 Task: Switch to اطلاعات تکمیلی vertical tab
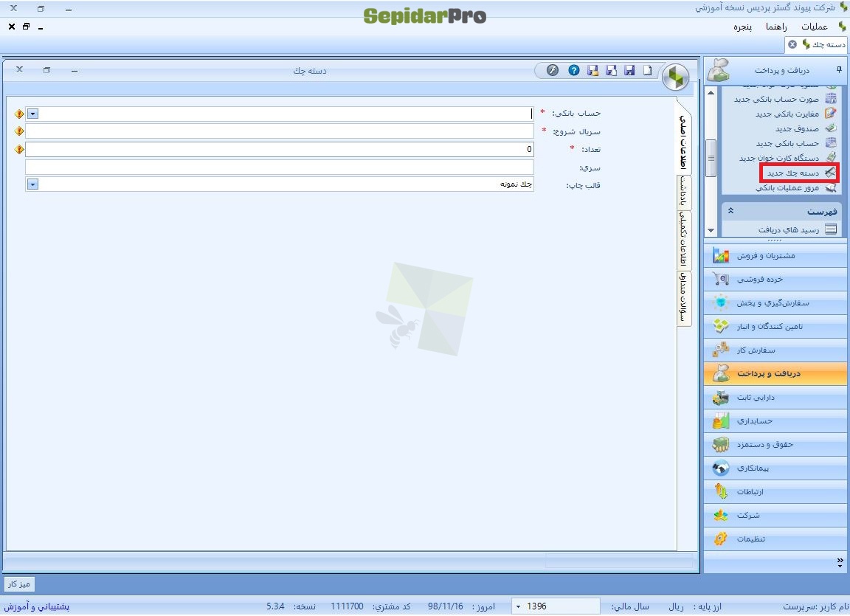tap(684, 240)
